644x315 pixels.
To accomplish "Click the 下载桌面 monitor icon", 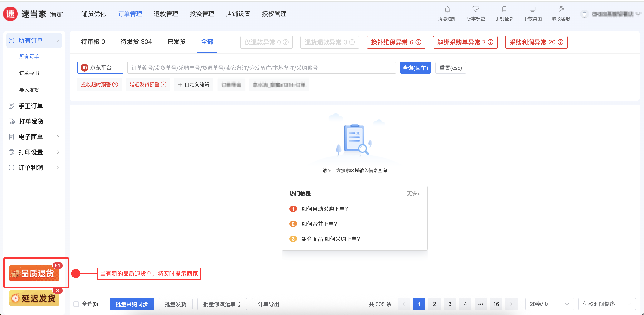I will pos(533,9).
